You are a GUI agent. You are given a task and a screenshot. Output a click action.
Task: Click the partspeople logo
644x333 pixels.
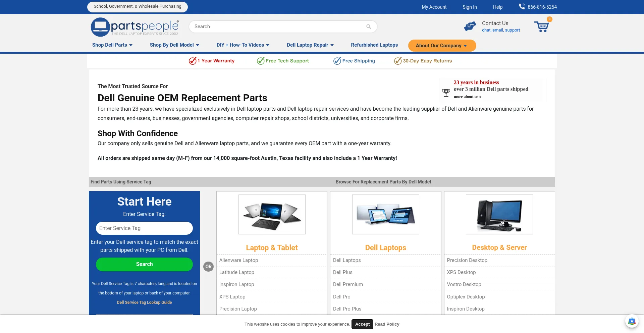pos(134,27)
